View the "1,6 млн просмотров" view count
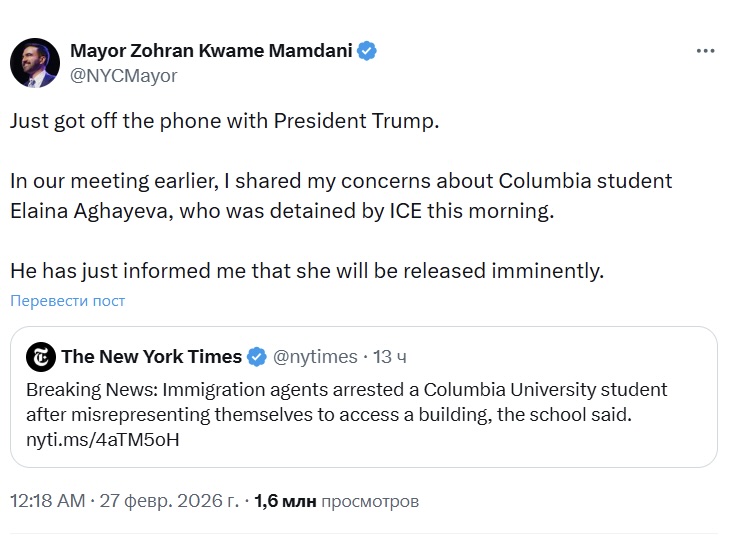735x537 pixels. pos(337,501)
